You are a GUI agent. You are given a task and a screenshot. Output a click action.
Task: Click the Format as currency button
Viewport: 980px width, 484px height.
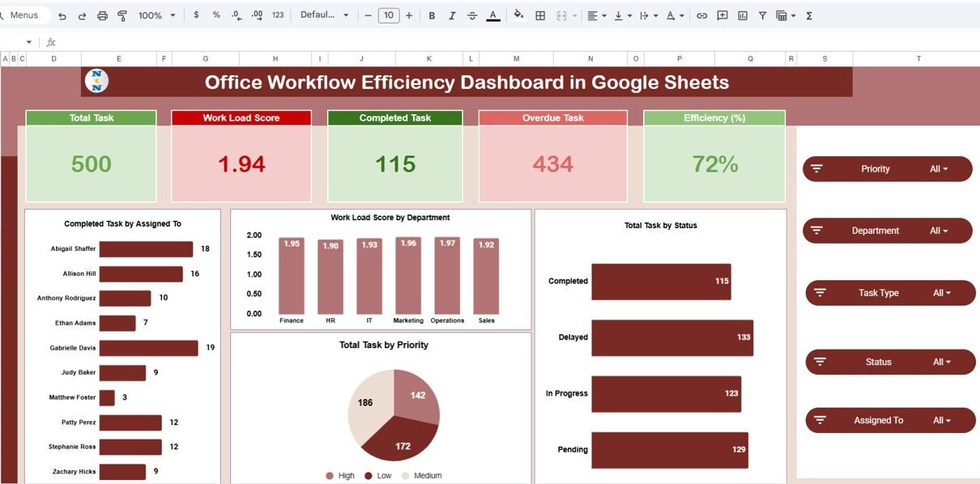point(196,15)
